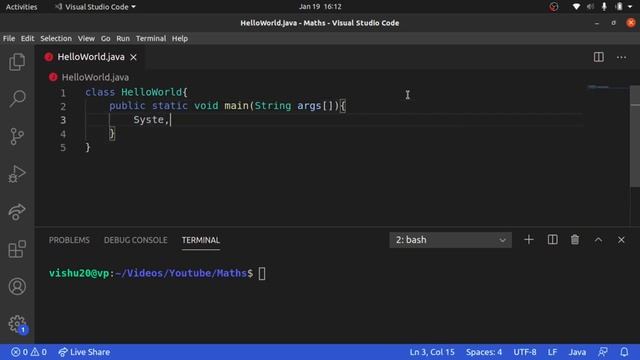Switch to the PROBLEMS tab
The width and height of the screenshot is (640, 360).
click(x=69, y=240)
